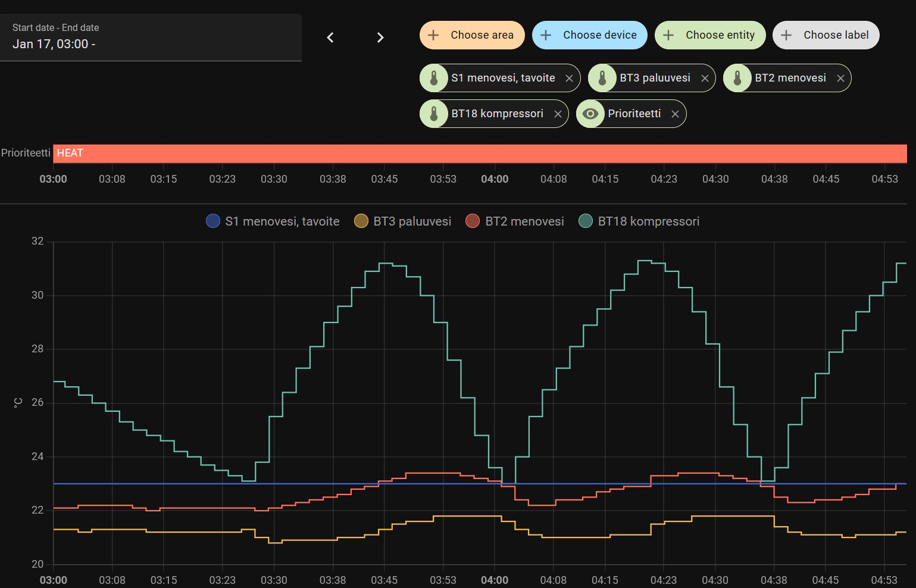Click thermometer icon on S1 menovesi chip
This screenshot has width=916, height=588.
434,78
